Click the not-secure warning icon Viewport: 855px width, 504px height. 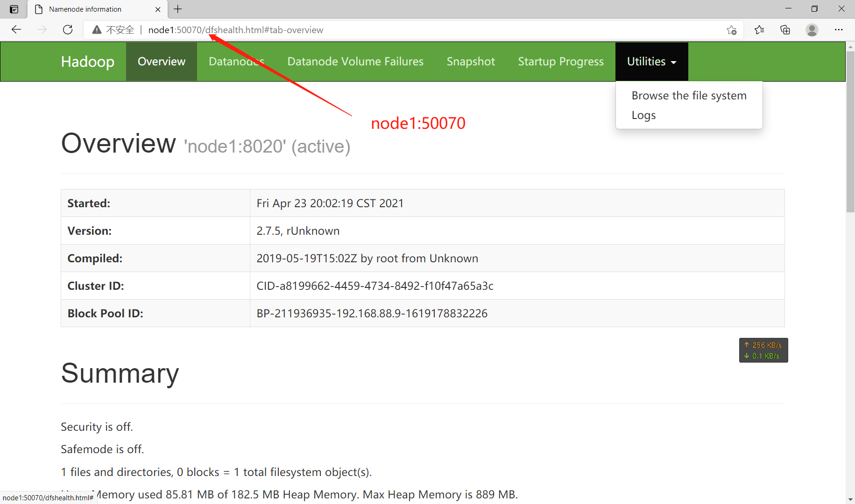pyautogui.click(x=97, y=30)
